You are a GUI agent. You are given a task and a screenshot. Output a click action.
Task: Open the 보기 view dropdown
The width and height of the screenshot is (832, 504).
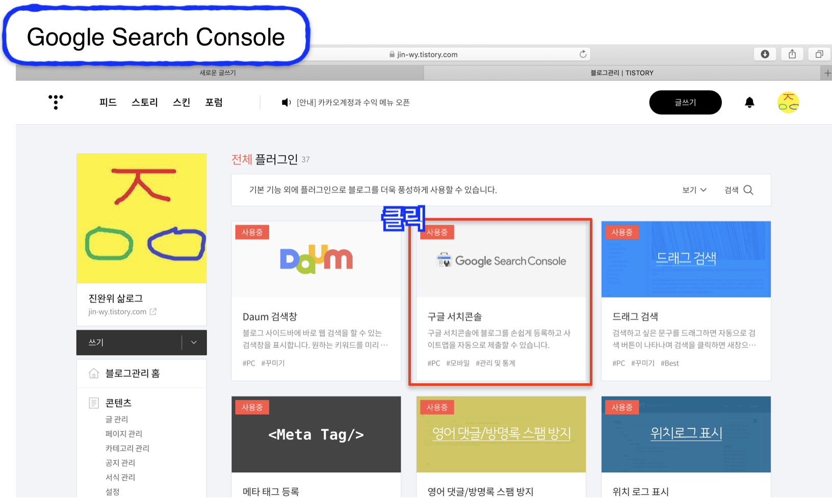point(694,190)
